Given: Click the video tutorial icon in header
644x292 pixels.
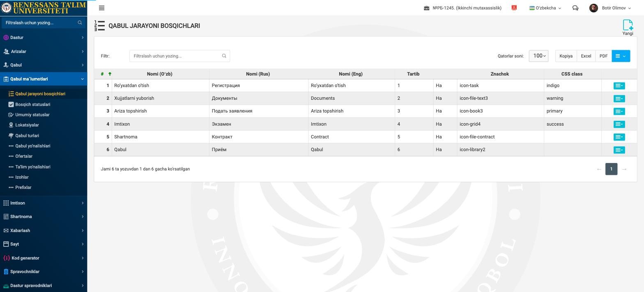Looking at the screenshot, I should point(514,8).
